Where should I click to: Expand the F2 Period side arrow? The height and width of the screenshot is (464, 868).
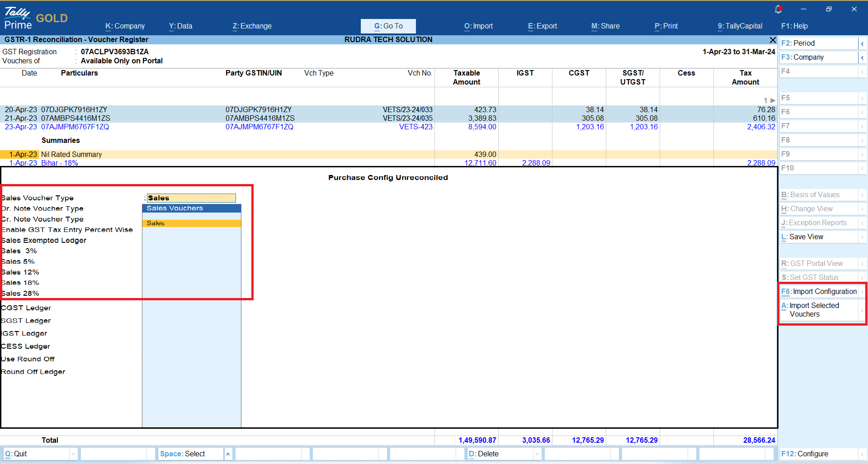(x=862, y=43)
